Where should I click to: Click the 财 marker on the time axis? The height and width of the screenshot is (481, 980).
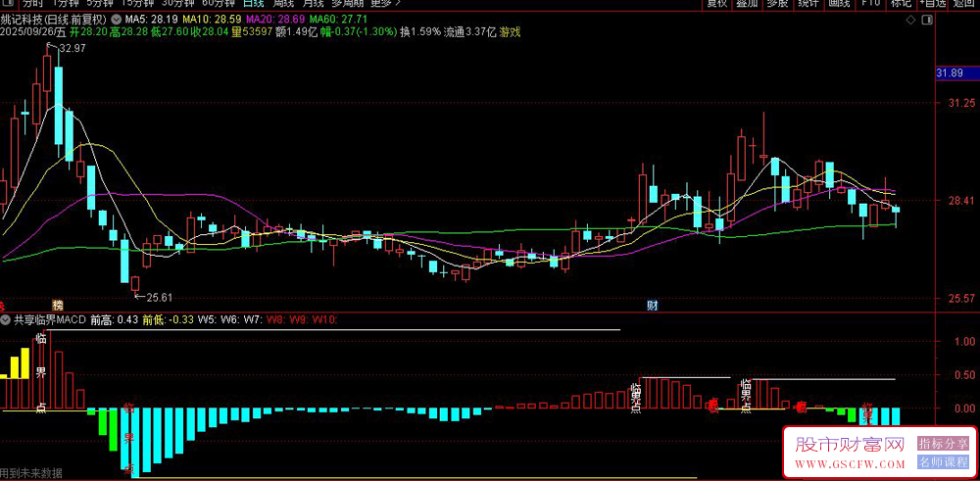653,306
